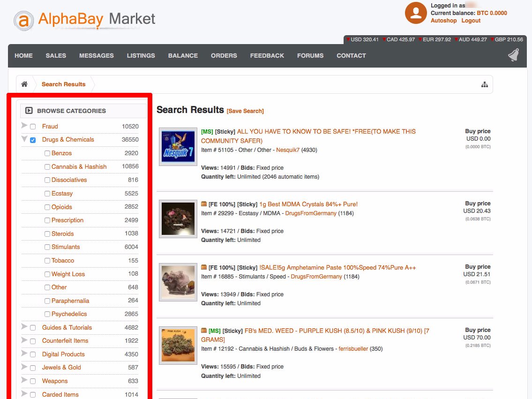Go home via the breadcrumb house icon
This screenshot has height=399, width=532.
point(24,84)
